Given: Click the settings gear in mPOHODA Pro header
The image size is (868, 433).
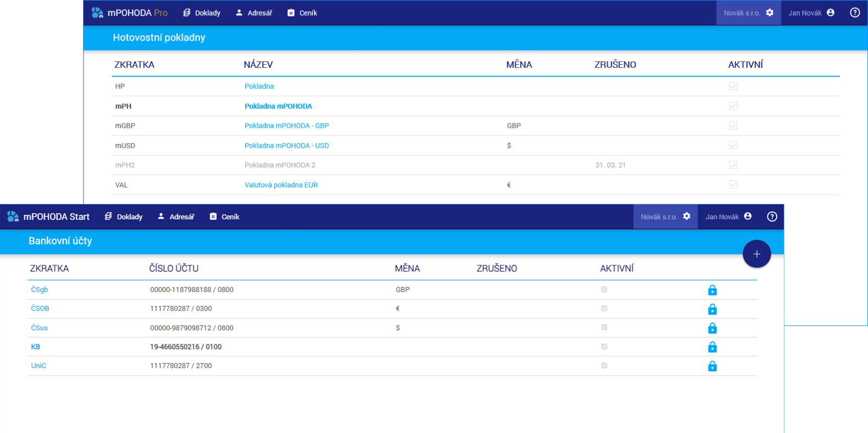Looking at the screenshot, I should coord(770,13).
